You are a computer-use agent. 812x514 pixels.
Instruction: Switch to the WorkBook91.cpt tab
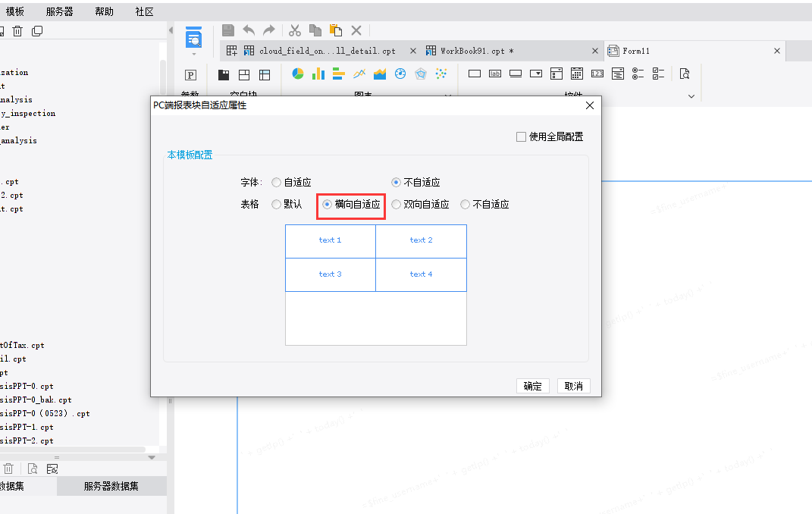coord(470,51)
